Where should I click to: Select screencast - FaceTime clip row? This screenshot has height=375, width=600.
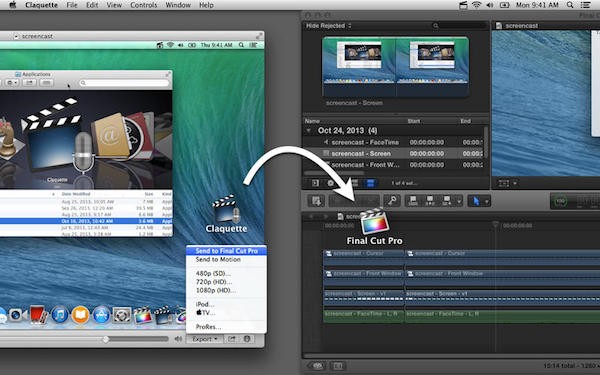(x=393, y=142)
